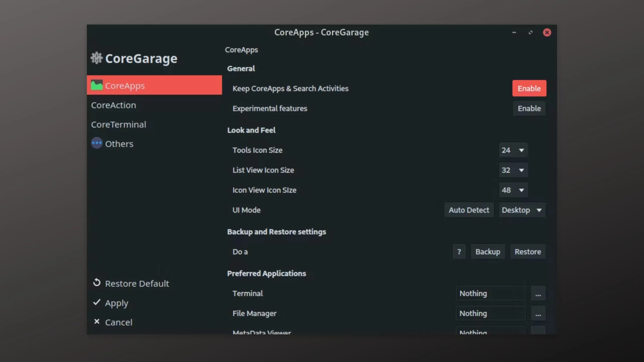The height and width of the screenshot is (362, 644).
Task: Enable Experimental features
Action: (529, 108)
